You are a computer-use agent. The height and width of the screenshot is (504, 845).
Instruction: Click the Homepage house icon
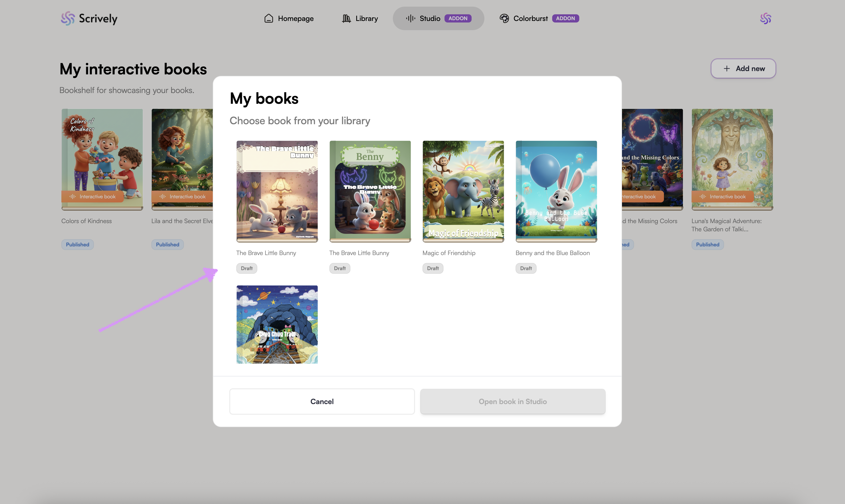(269, 18)
